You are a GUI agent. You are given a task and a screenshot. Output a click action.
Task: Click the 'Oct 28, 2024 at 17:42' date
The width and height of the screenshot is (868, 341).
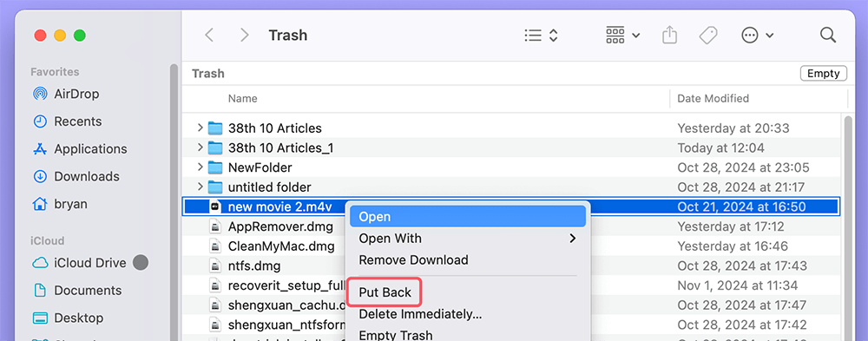tap(741, 325)
